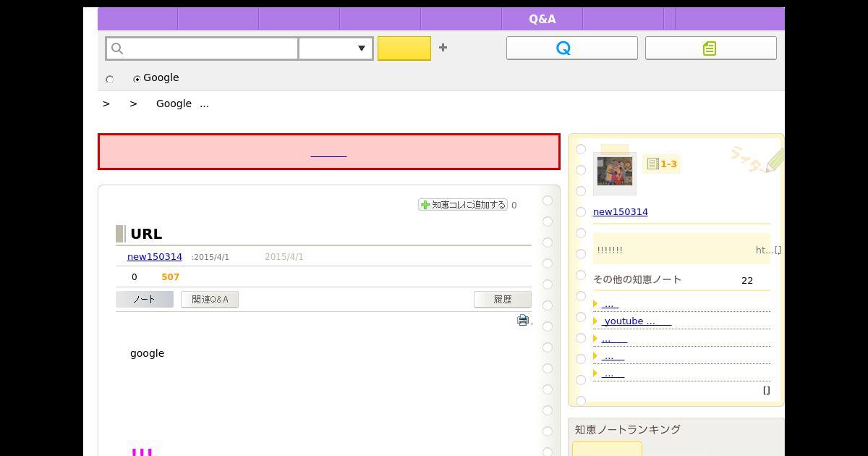Switch to the ノート tab
This screenshot has width=868, height=456.
tap(145, 300)
